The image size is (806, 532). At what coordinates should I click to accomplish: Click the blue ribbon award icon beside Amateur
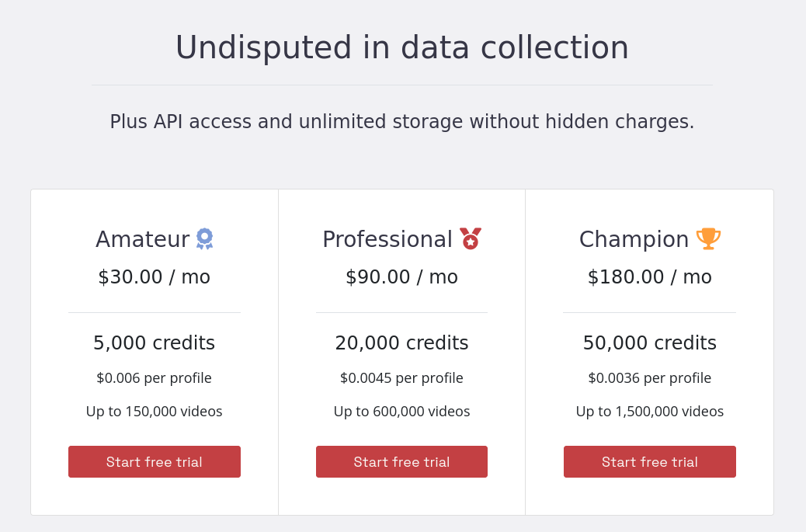tap(204, 238)
